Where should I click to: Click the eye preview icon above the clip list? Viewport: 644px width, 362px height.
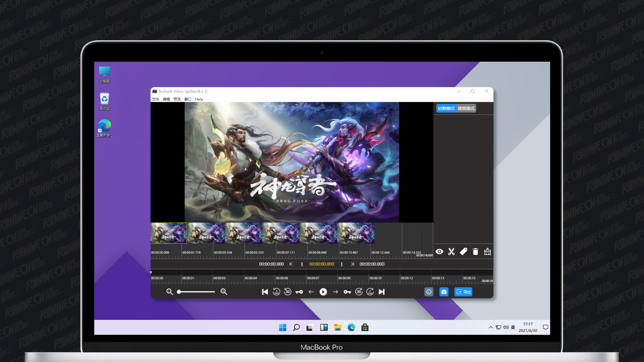[439, 252]
